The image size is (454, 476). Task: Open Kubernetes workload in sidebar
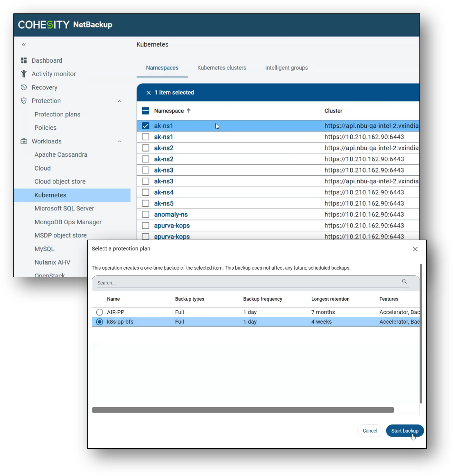tap(72, 195)
